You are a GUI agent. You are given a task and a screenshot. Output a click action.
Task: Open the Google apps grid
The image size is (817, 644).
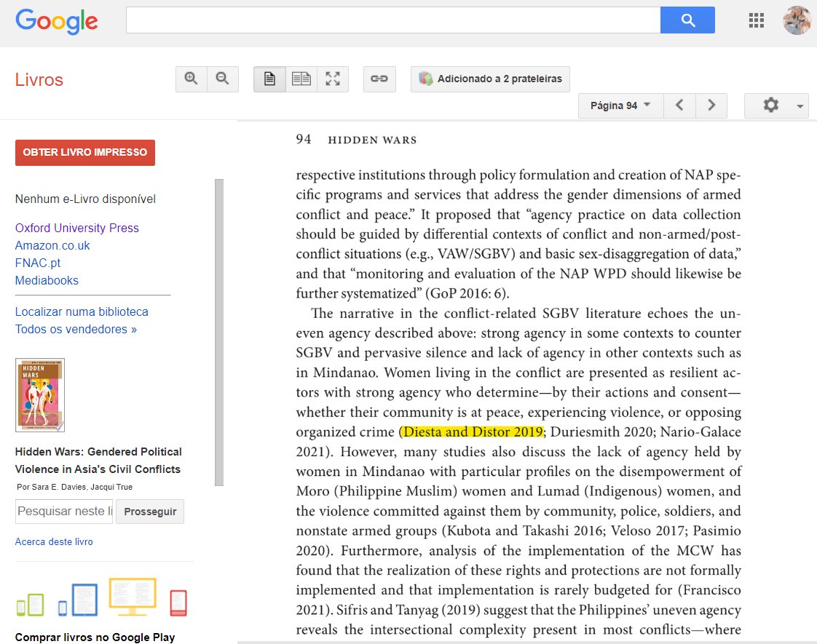point(756,20)
